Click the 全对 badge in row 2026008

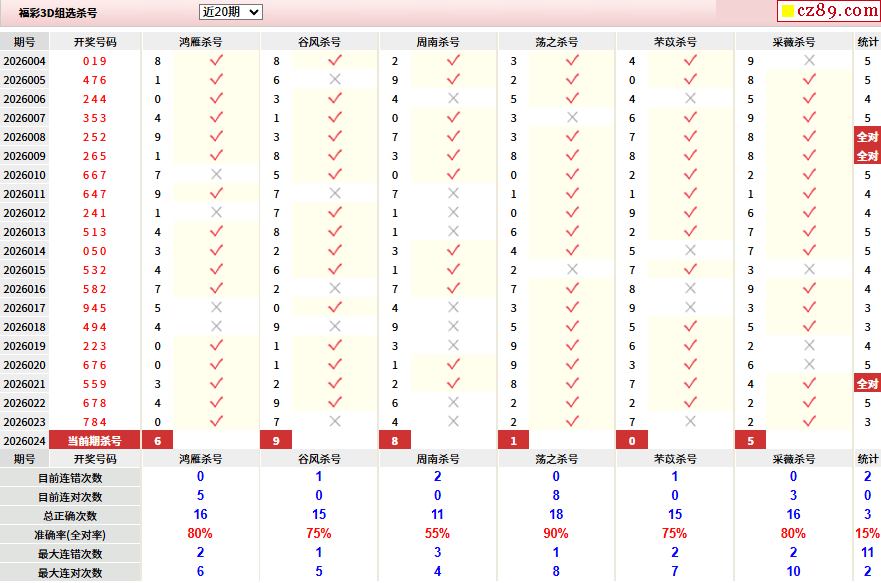click(867, 137)
